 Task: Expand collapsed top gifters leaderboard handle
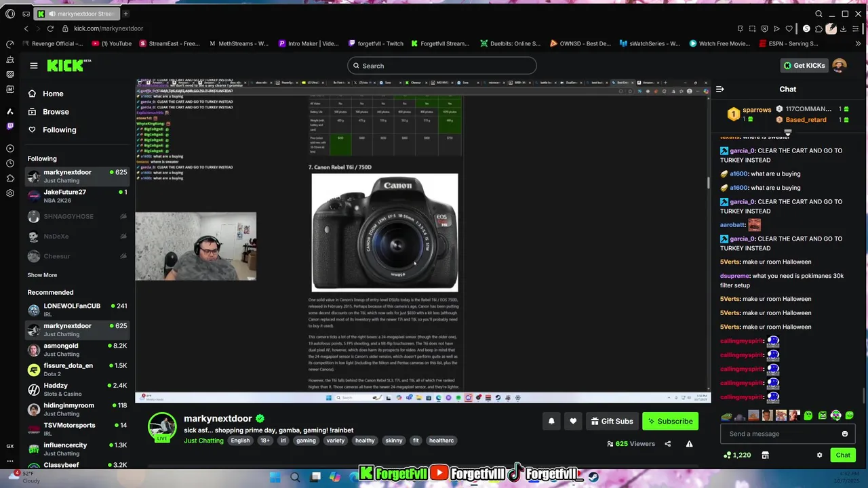[788, 133]
